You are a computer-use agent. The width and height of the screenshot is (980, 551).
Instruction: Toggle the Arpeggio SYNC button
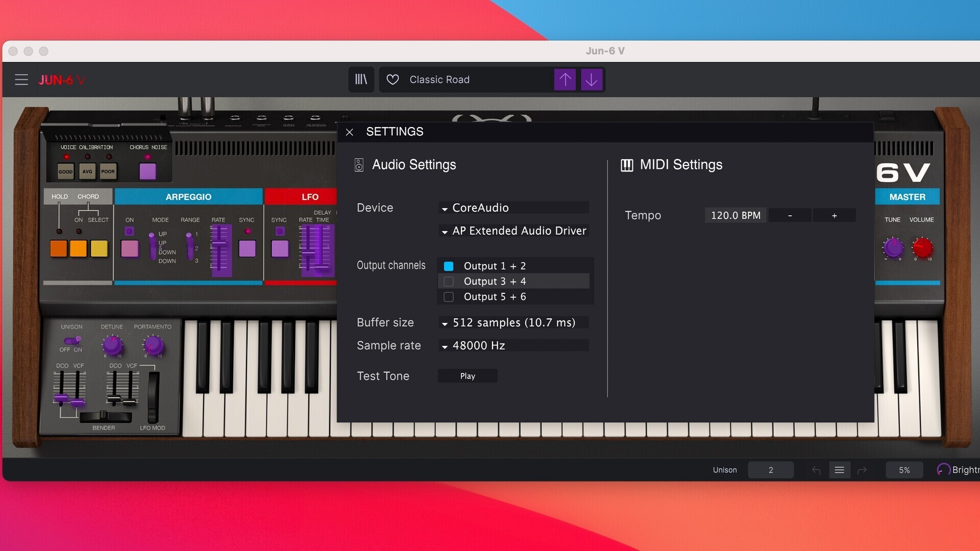(247, 249)
